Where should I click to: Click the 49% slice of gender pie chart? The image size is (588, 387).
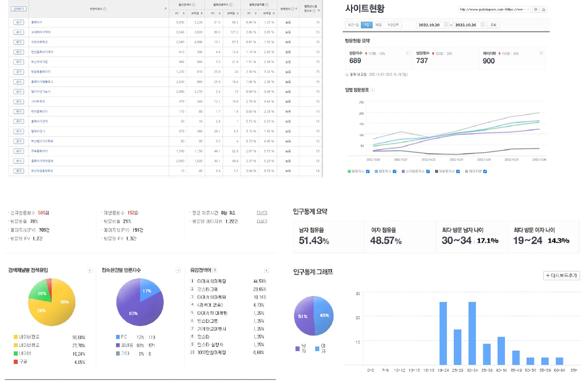[x=325, y=316]
